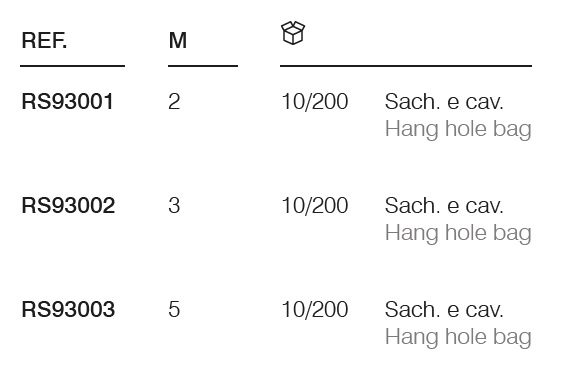The image size is (568, 372).
Task: Select M value 3 for RS93002
Action: pyautogui.click(x=174, y=205)
